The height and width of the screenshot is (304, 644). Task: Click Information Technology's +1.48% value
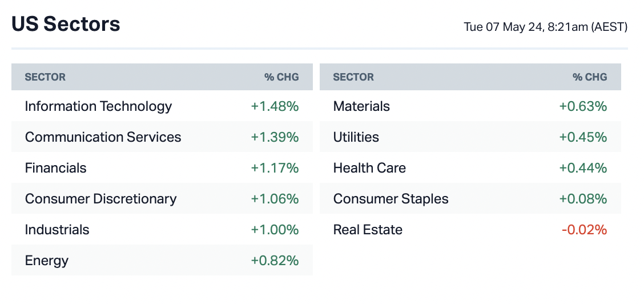pos(275,106)
